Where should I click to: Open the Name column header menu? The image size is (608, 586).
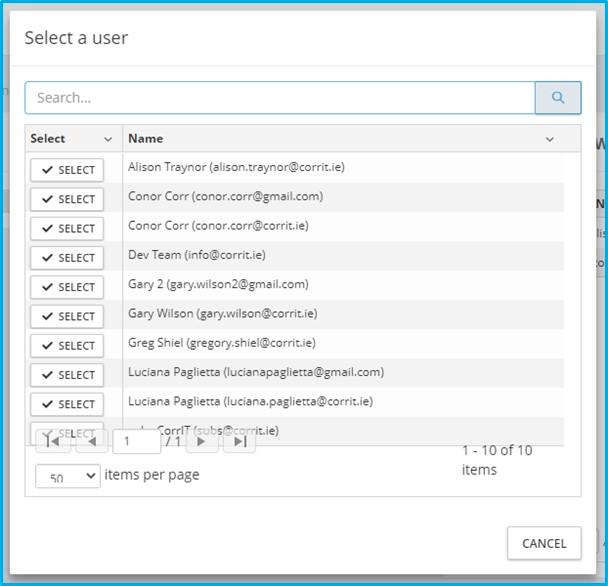coord(549,139)
